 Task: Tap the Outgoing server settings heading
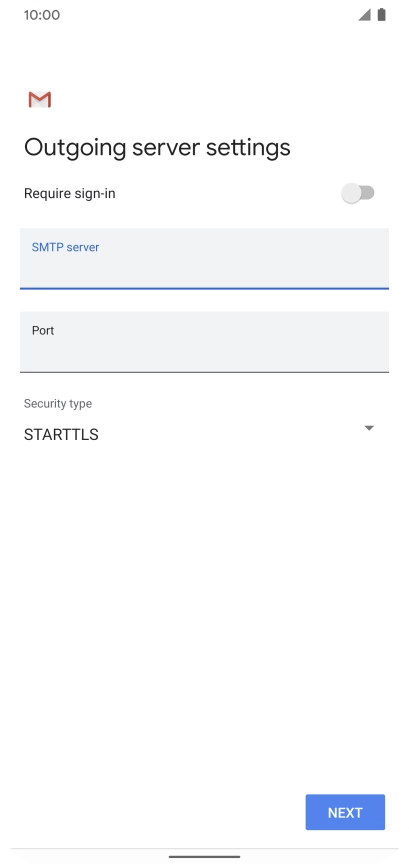click(157, 148)
